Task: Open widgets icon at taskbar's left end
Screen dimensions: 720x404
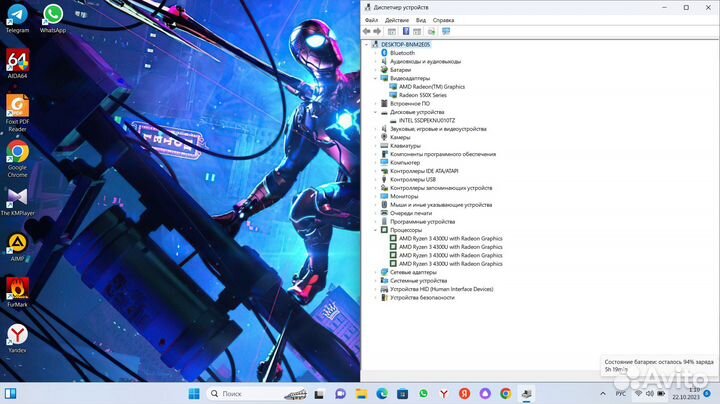Action: [x=10, y=394]
